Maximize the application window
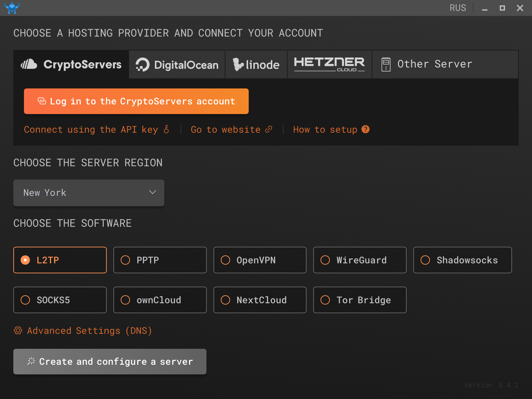 pyautogui.click(x=502, y=8)
